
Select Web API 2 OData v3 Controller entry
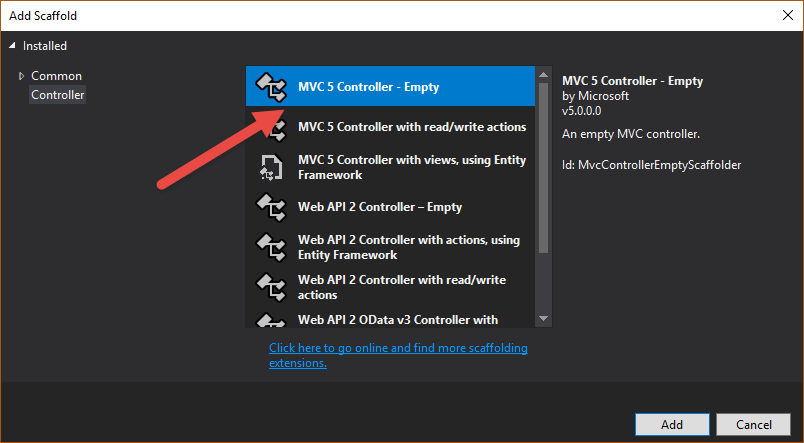390,318
